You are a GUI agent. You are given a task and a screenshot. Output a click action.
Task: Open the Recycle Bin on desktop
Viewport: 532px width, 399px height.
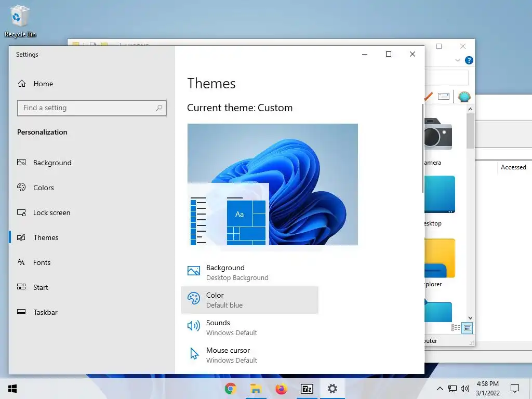20,21
